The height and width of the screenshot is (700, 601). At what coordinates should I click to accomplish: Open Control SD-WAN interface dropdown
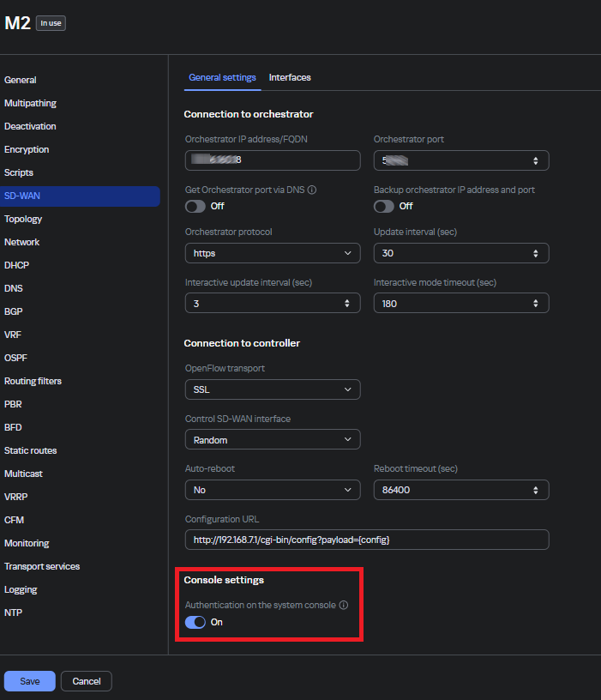click(x=273, y=440)
